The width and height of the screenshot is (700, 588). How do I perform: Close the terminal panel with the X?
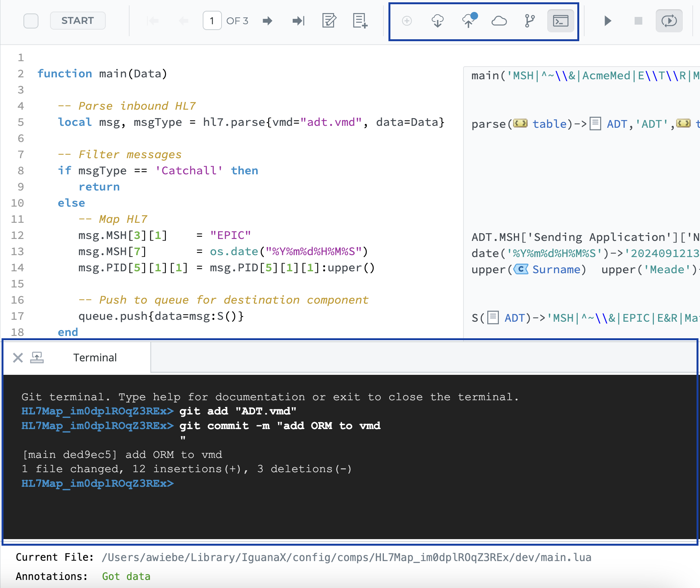point(18,358)
